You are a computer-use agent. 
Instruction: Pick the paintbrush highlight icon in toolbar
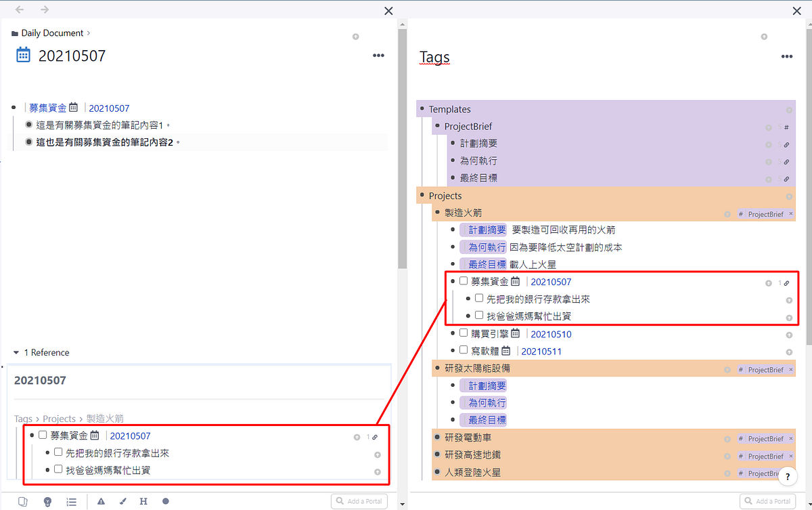[x=122, y=501]
